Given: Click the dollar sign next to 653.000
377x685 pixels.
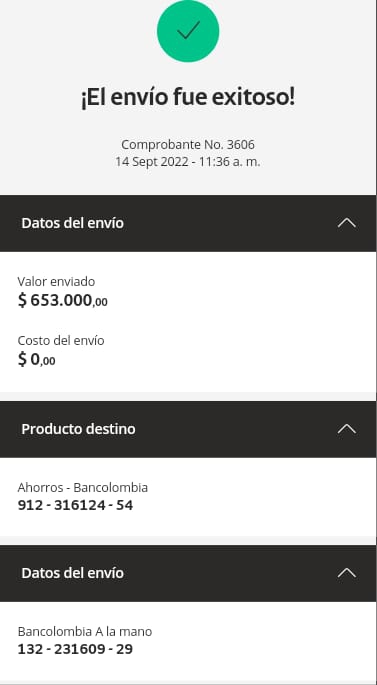Looking at the screenshot, I should coord(22,301).
